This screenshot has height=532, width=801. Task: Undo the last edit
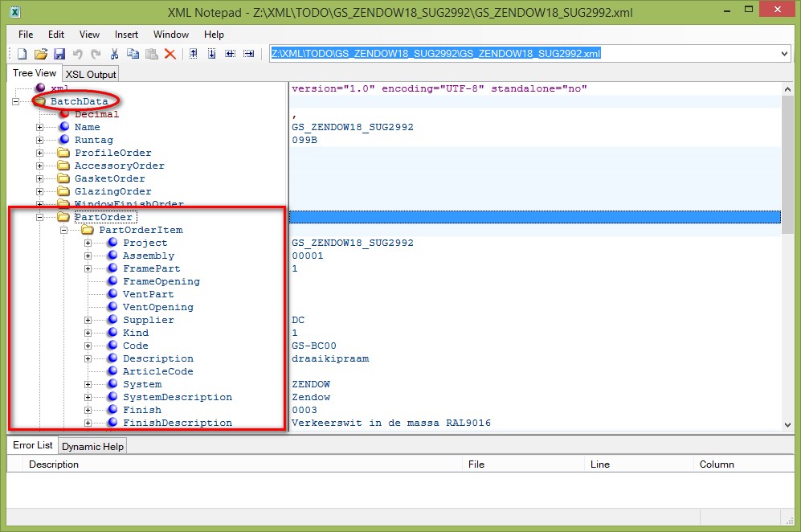click(x=78, y=54)
